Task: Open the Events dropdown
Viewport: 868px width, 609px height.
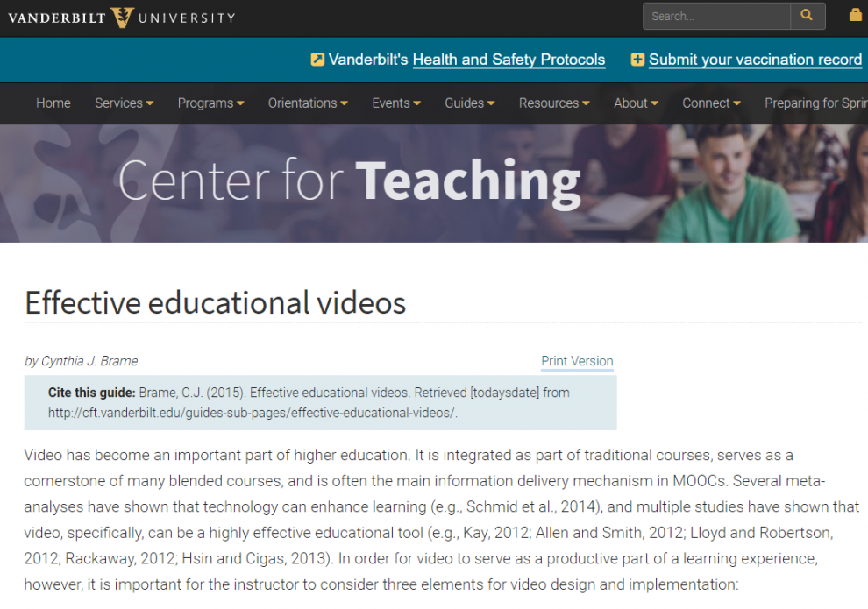Action: 395,103
